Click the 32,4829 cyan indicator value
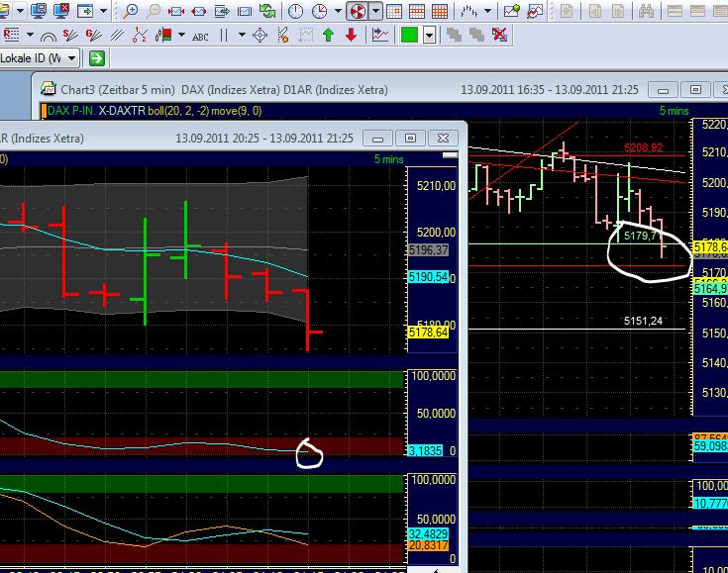 coord(429,533)
